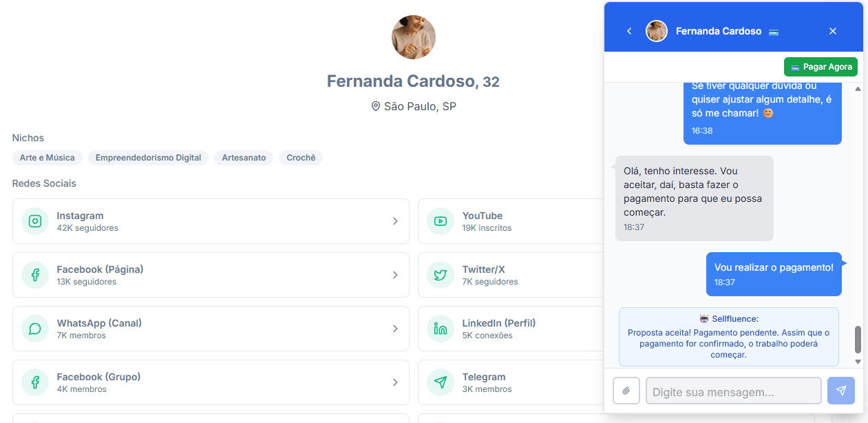The height and width of the screenshot is (423, 868).
Task: Click the paperclip attachment button
Action: [x=626, y=391]
